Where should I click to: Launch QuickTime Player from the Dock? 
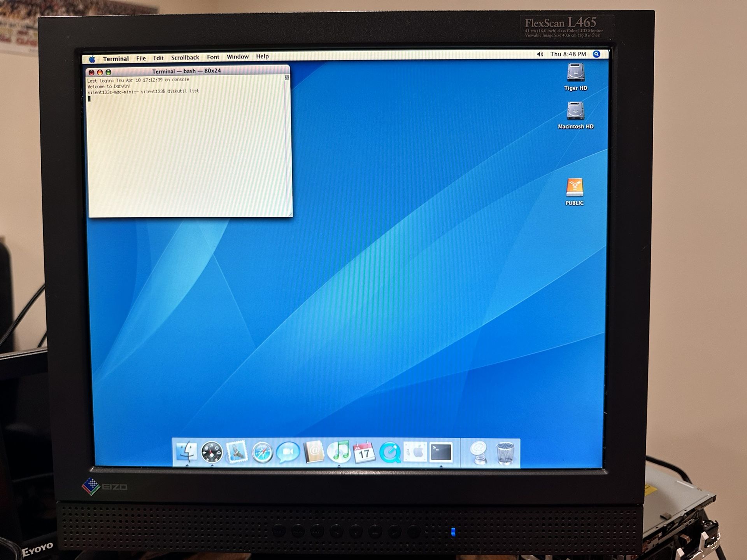tap(390, 452)
